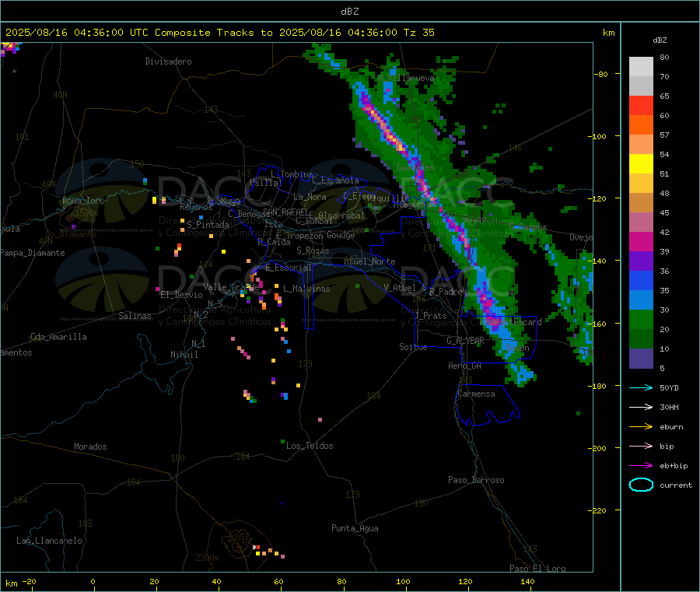
Task: Click the 'Paso_Barroso' map label
Action: (476, 480)
